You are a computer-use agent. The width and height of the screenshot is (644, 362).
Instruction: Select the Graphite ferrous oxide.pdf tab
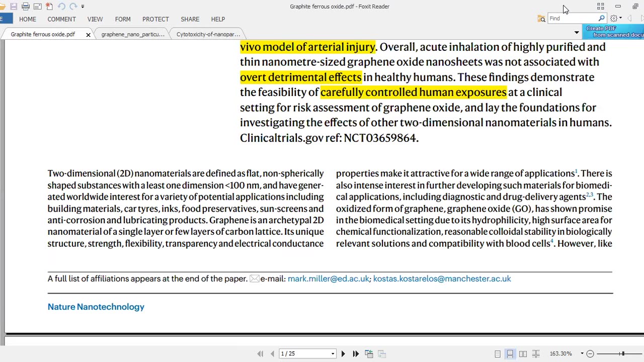(43, 34)
